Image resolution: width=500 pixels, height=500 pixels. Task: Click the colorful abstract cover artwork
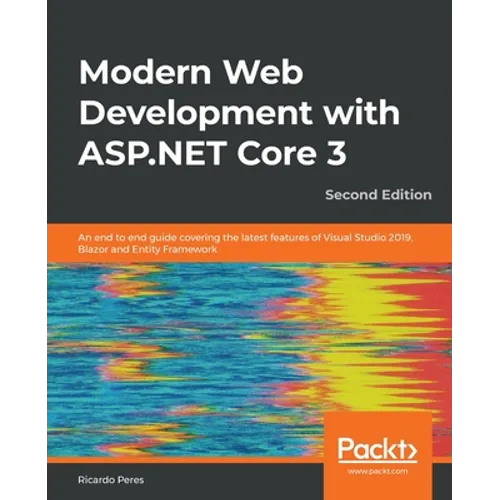(x=249, y=360)
